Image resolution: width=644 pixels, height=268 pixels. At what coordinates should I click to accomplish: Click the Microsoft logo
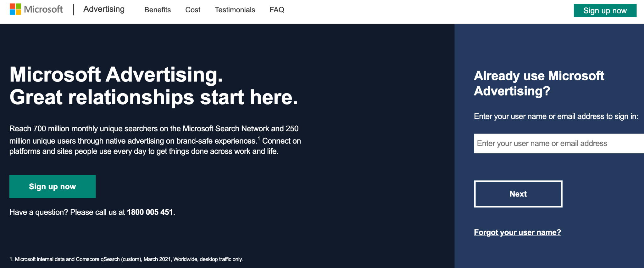(x=36, y=9)
